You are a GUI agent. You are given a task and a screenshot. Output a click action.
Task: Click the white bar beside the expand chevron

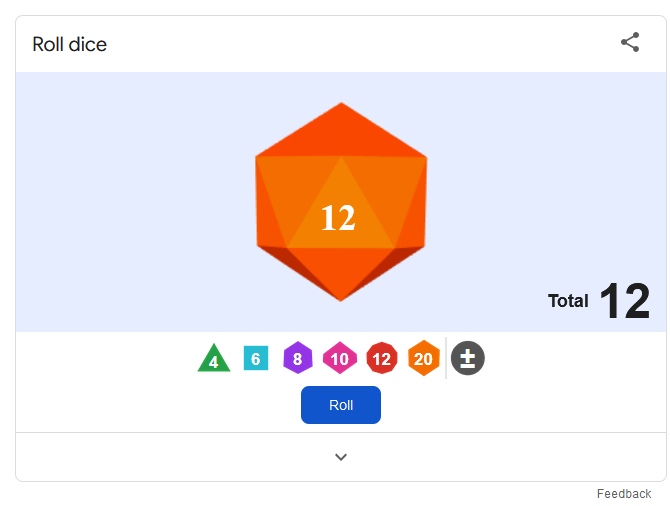[171, 457]
